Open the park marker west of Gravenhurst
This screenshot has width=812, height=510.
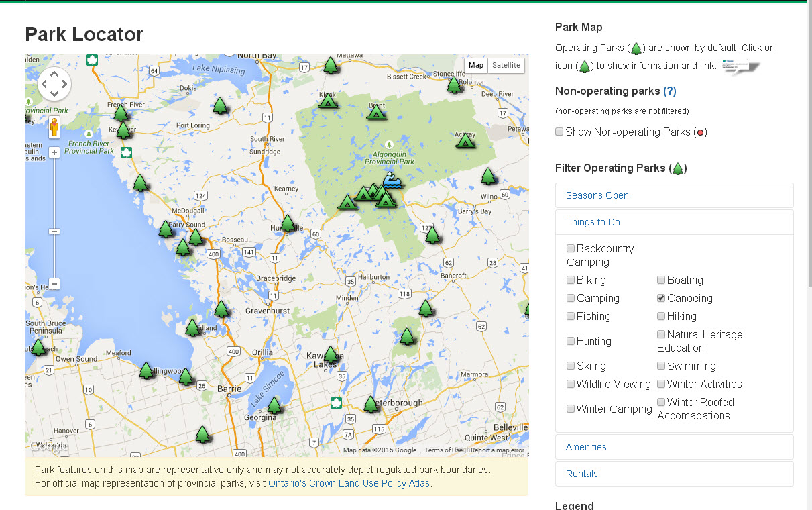(x=221, y=309)
